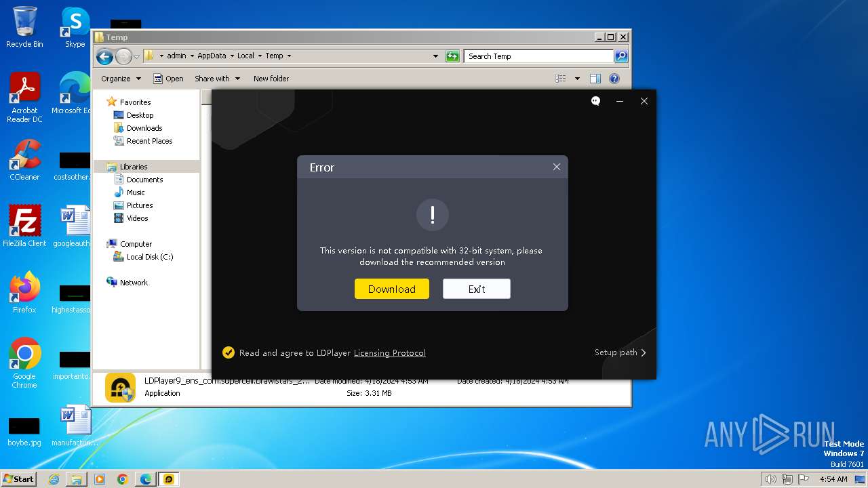Screen dimensions: 868x488
Task: Click the LDPlayer application icon in details pane
Action: [120, 388]
